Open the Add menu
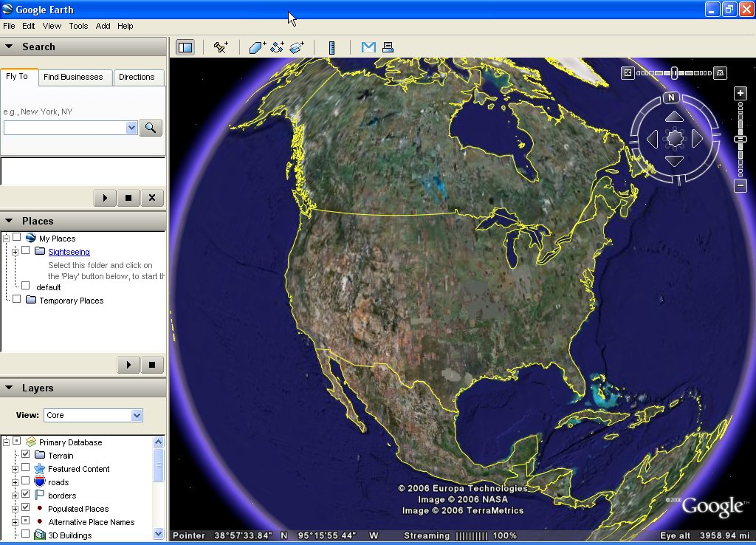This screenshot has width=756, height=545. coord(103,26)
